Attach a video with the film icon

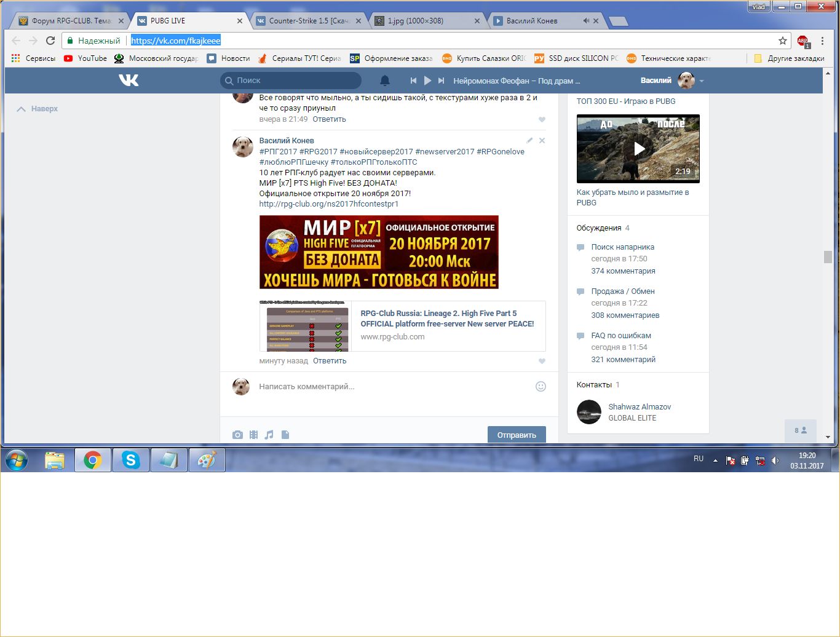[x=253, y=435]
